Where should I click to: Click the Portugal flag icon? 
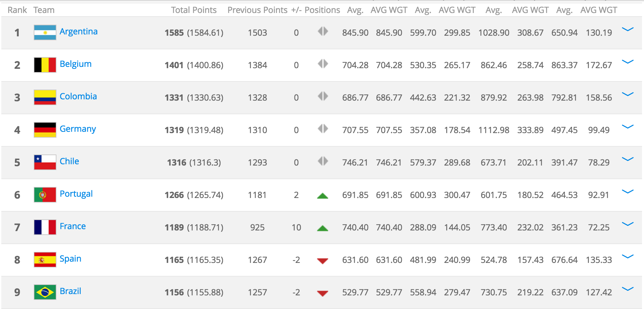pyautogui.click(x=45, y=195)
